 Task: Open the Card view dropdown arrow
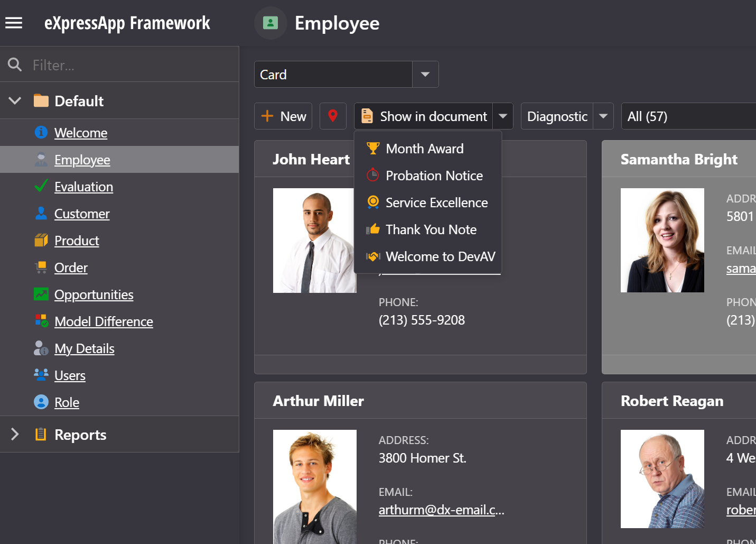pyautogui.click(x=425, y=75)
